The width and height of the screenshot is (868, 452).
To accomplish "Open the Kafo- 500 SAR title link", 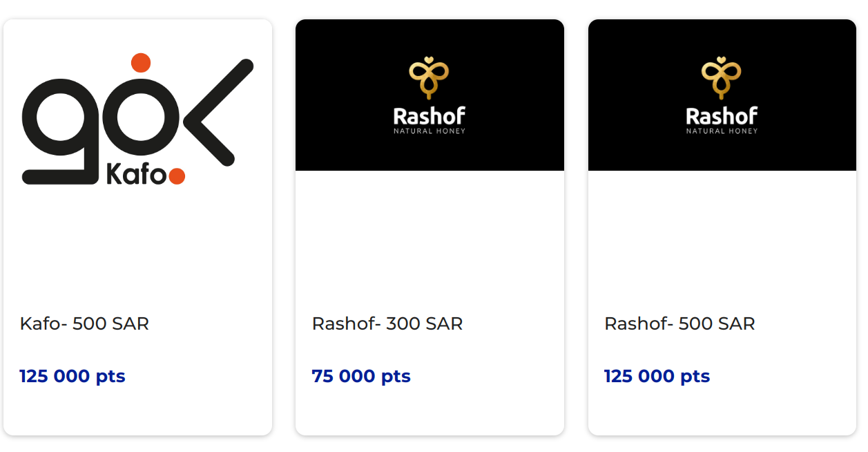I will (84, 323).
